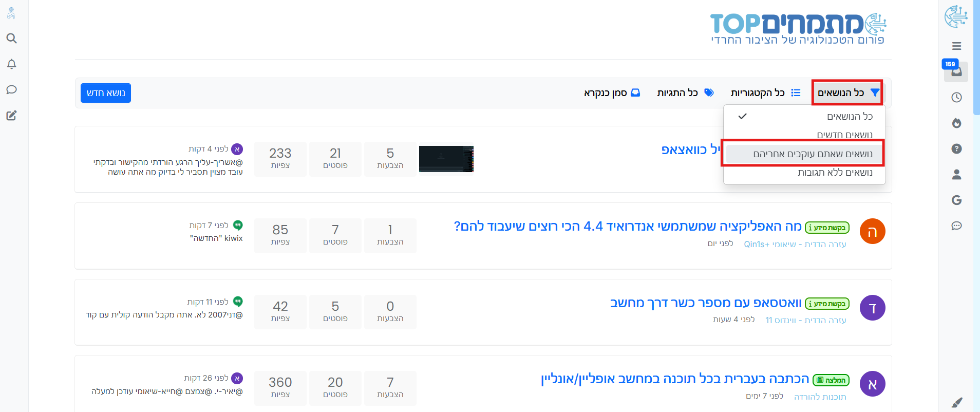Screen dimensions: 980x412
Task: Open drafts via the pencil edit icon
Action: [11, 116]
